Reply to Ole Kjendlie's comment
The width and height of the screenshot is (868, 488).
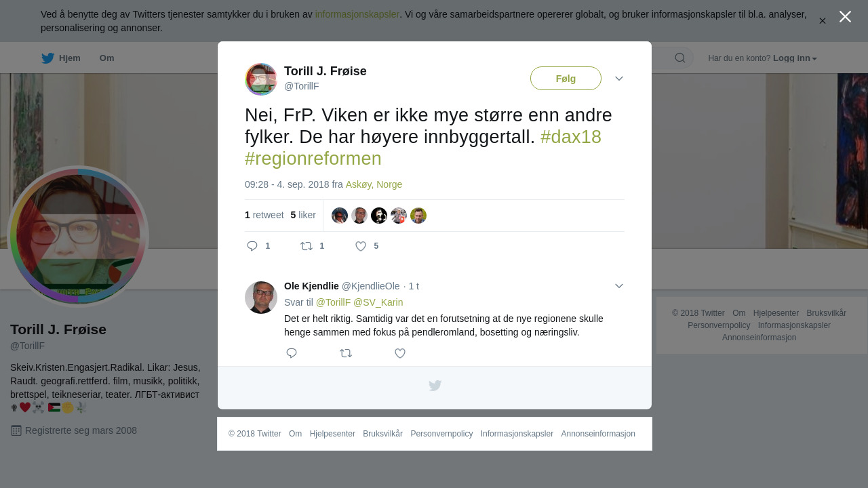[292, 353]
